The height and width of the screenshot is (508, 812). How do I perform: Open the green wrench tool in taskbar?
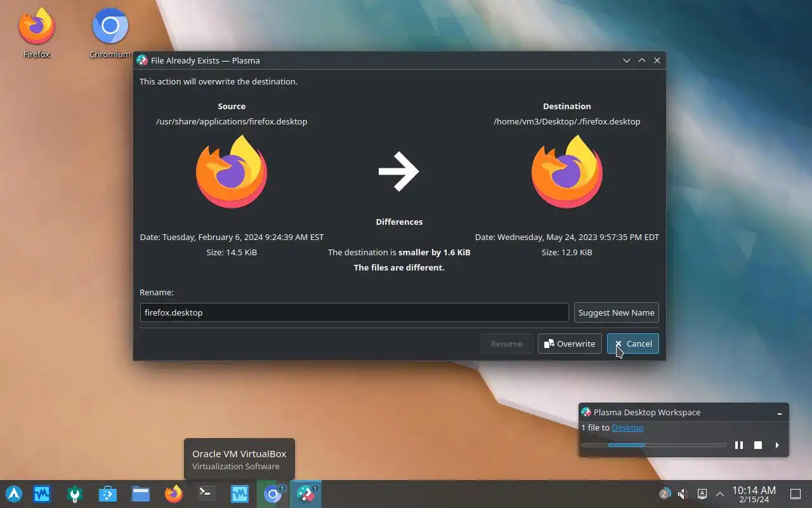pos(75,494)
